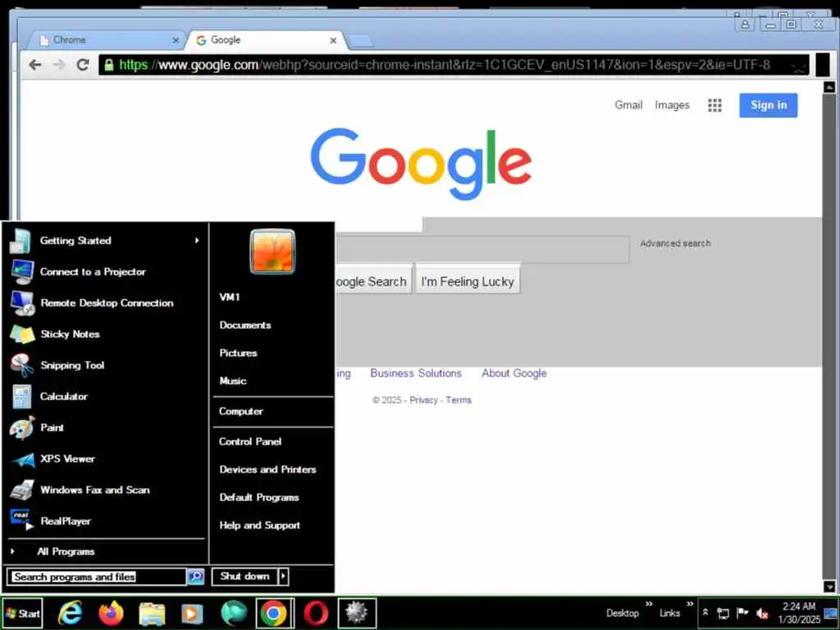This screenshot has height=630, width=840.
Task: Open the Images link
Action: coord(672,105)
